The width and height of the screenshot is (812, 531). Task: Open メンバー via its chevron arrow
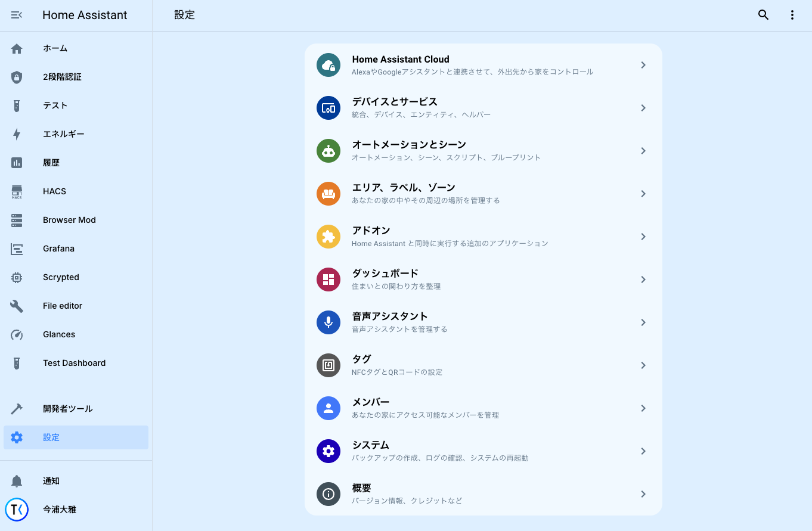[643, 408]
